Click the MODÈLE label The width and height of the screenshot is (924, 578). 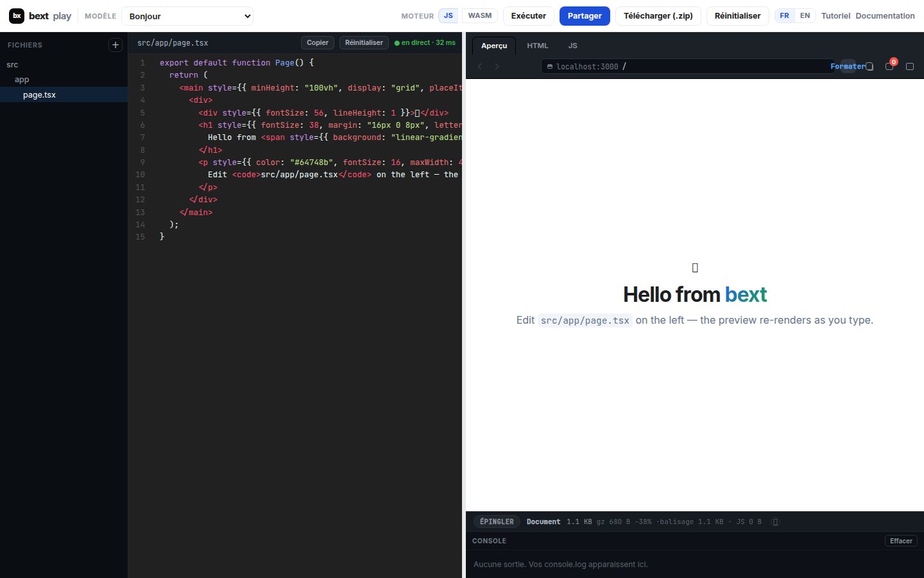coord(101,16)
